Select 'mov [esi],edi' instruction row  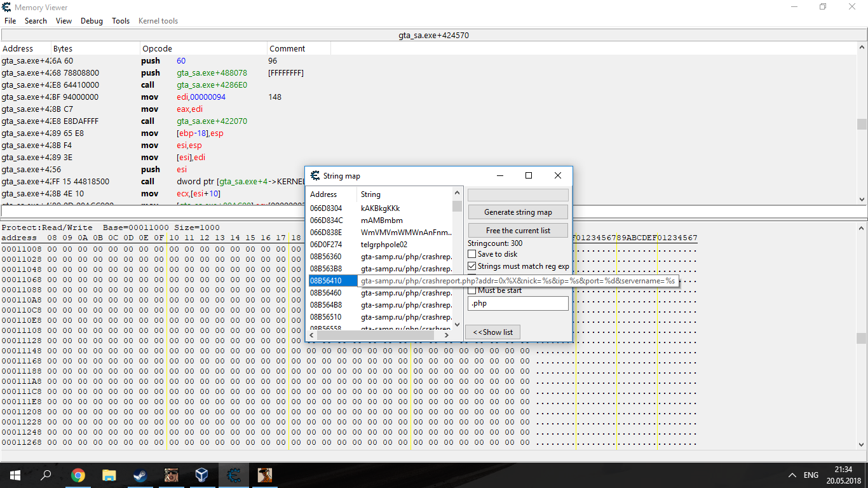[428, 158]
